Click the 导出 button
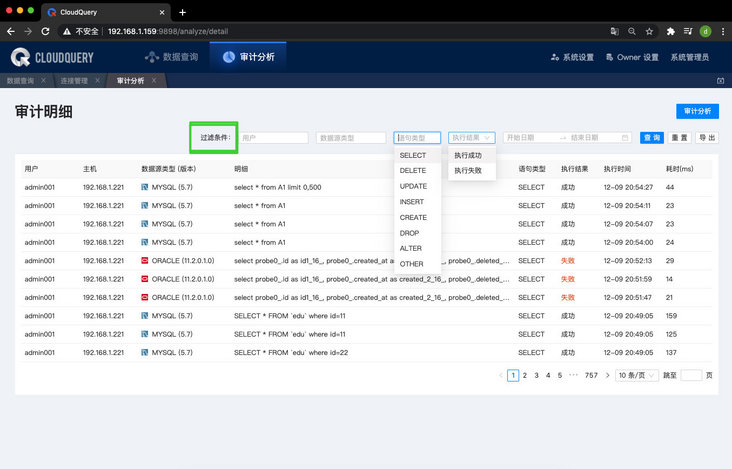The image size is (732, 469). (x=707, y=138)
